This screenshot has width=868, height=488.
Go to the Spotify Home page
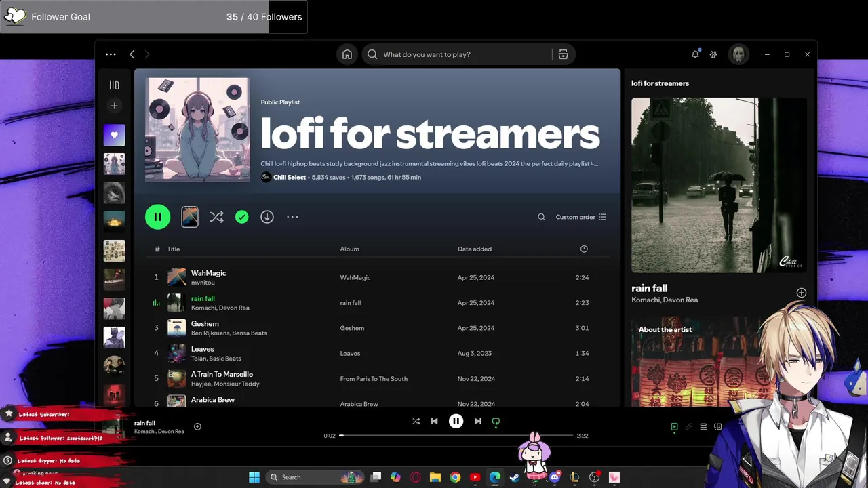pyautogui.click(x=347, y=54)
